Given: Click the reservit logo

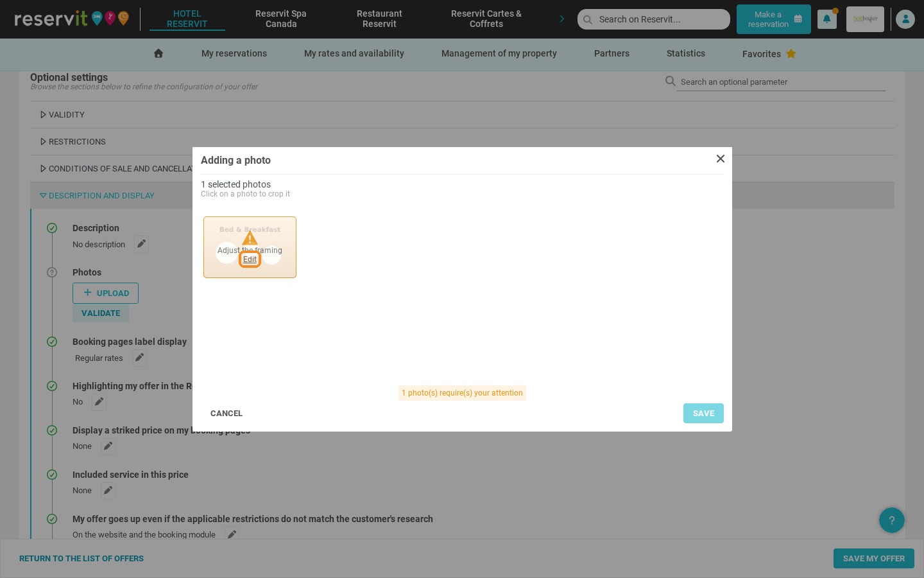Looking at the screenshot, I should coord(71,19).
